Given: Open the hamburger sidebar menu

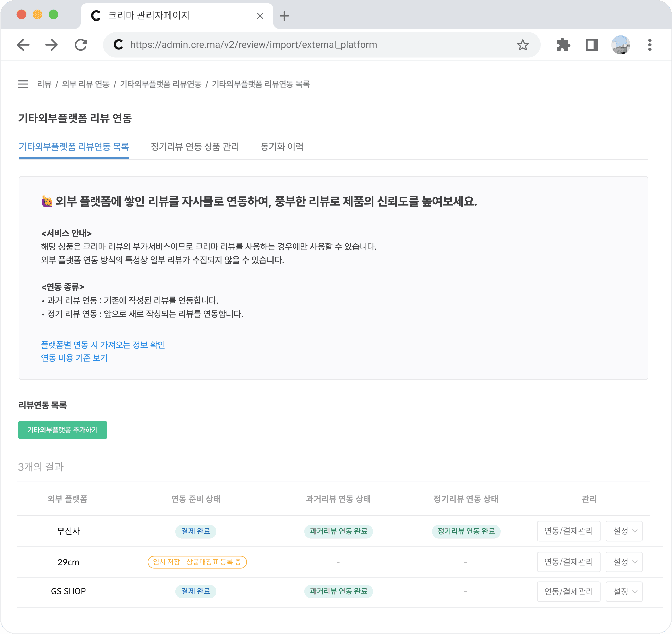Looking at the screenshot, I should 23,84.
